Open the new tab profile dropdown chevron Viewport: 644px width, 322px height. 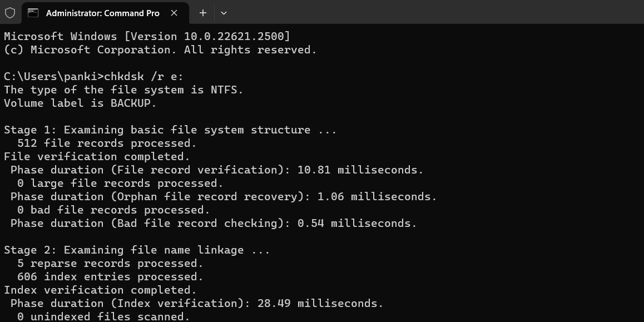pyautogui.click(x=224, y=12)
